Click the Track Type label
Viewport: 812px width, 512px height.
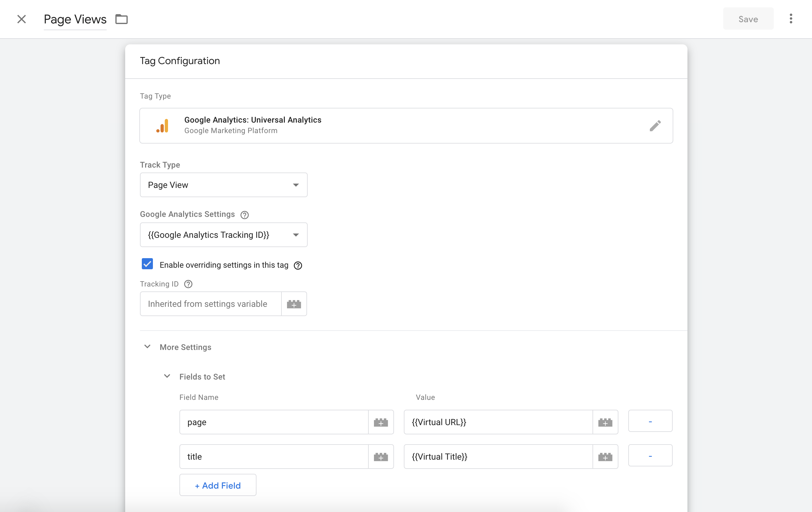[160, 165]
